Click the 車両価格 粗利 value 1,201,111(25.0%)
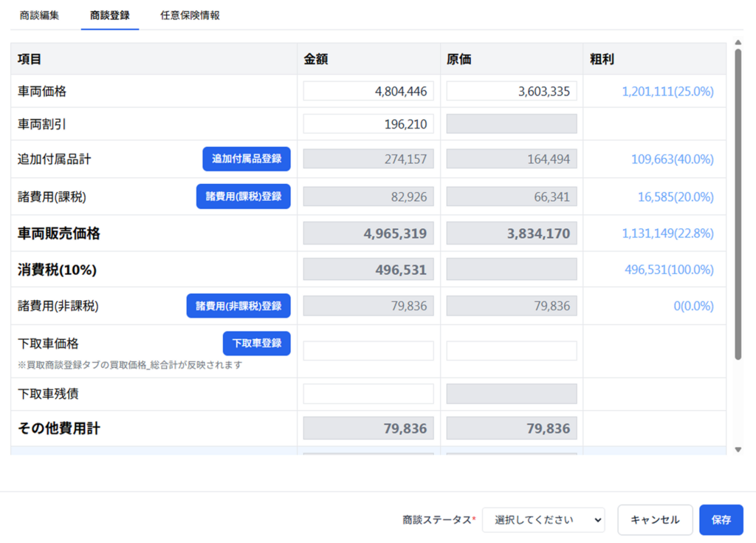The height and width of the screenshot is (543, 756). tap(667, 92)
